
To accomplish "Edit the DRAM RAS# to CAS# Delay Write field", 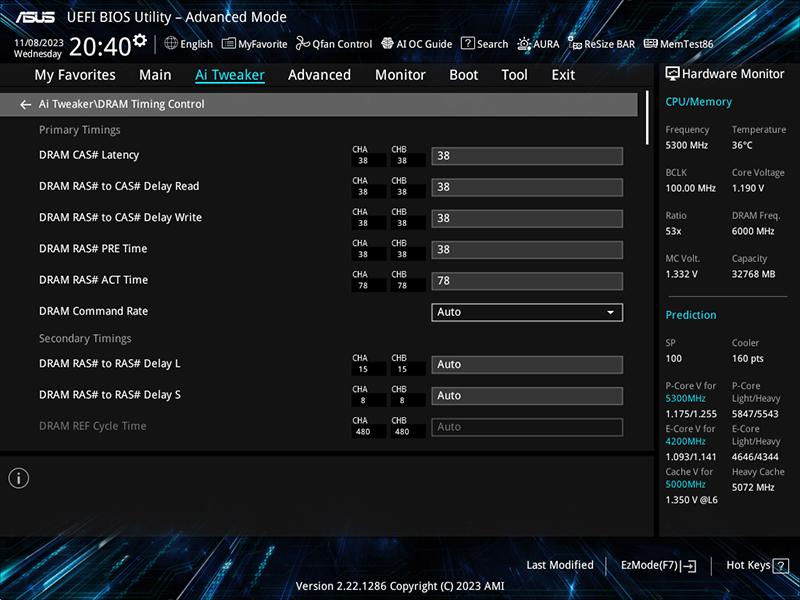I will pyautogui.click(x=527, y=218).
